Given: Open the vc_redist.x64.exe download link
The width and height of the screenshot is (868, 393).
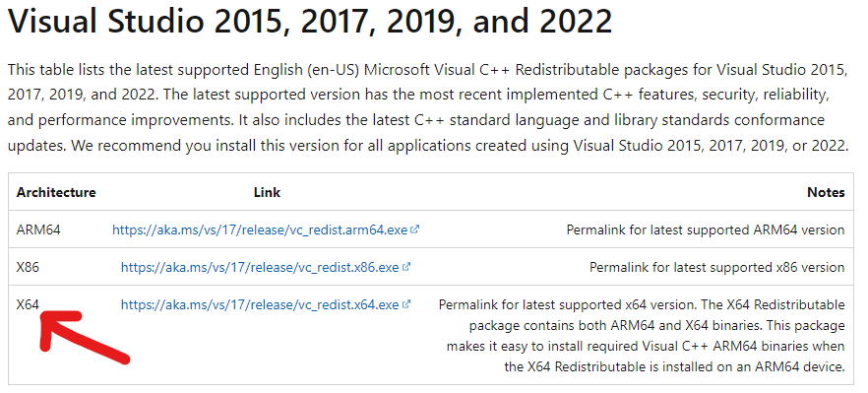Looking at the screenshot, I should coord(260,304).
